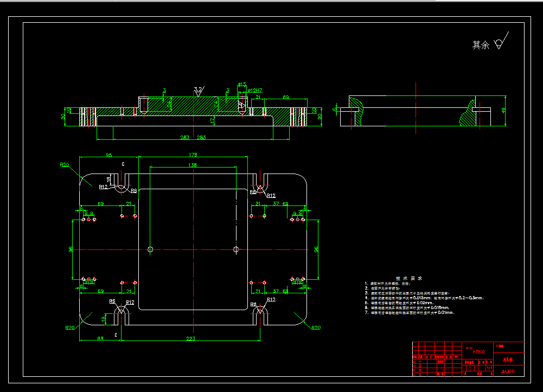Screen dimensions: 543x392
Task: Click the 138 hole spacing dimension
Action: (193, 165)
